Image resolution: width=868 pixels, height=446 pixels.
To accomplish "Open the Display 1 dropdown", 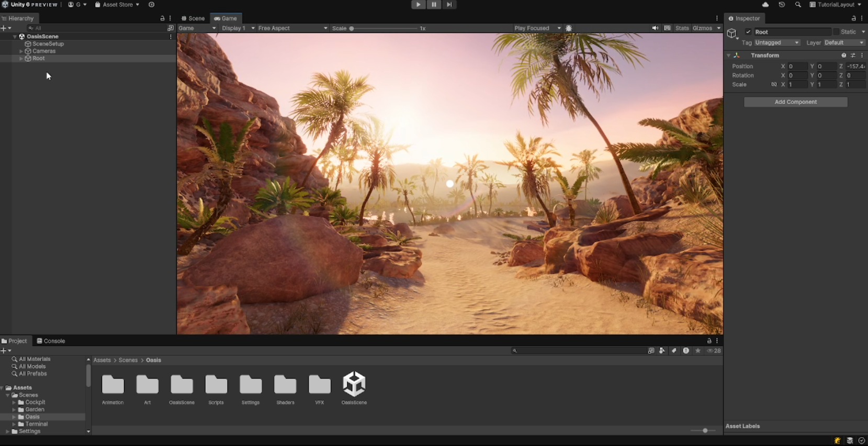I will coord(238,28).
